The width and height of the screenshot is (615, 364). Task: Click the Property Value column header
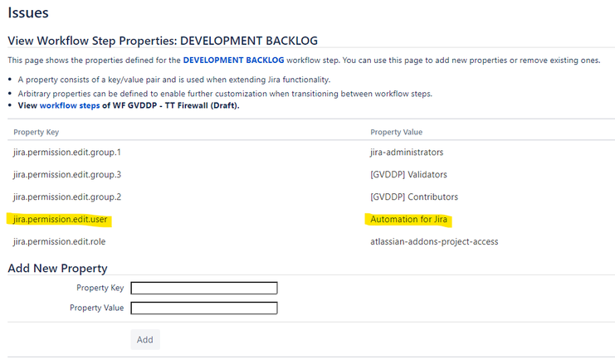pos(396,132)
